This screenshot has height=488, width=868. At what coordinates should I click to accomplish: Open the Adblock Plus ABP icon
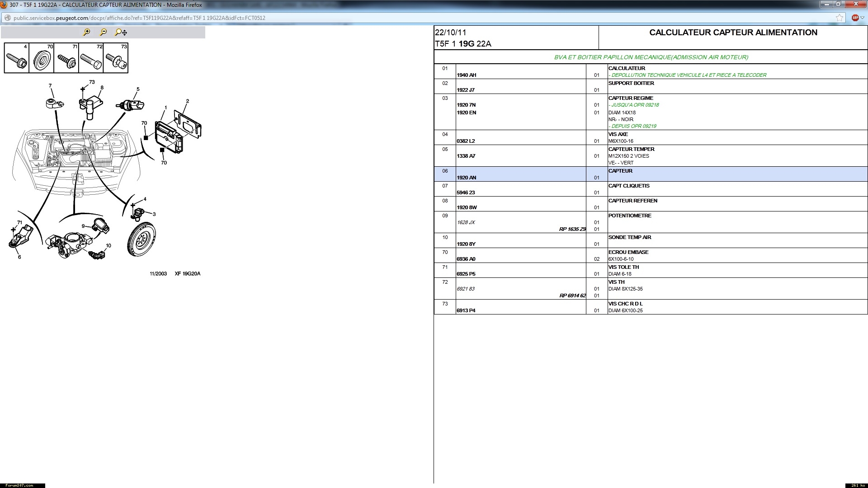coord(855,18)
